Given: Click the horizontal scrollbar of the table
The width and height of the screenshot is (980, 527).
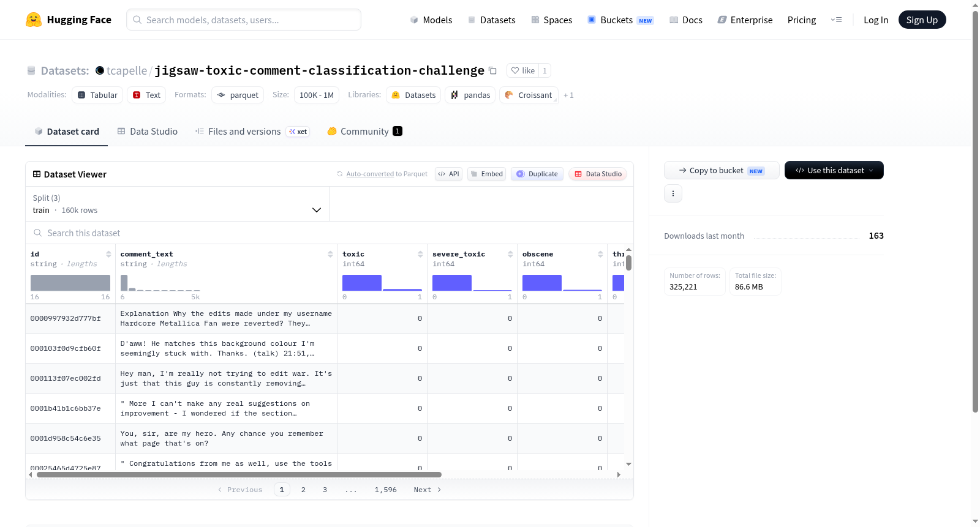Looking at the screenshot, I should [239, 474].
